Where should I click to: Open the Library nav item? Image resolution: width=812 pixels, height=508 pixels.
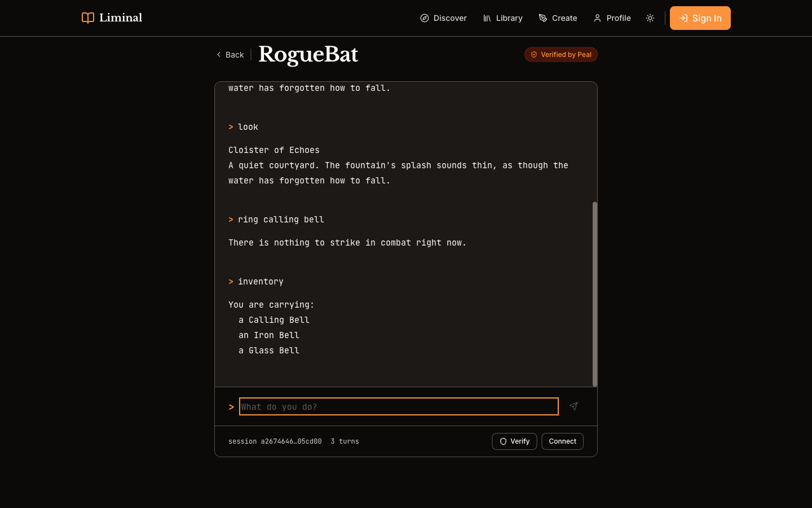click(503, 18)
